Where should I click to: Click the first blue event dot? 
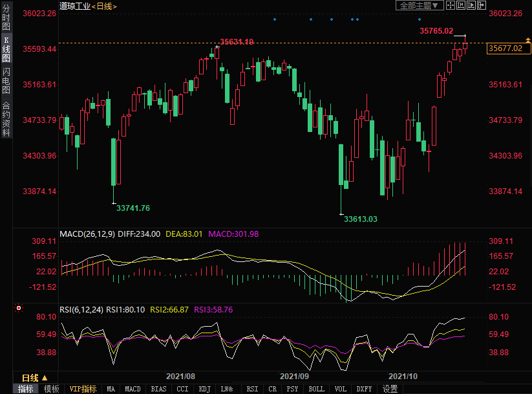pos(274,19)
